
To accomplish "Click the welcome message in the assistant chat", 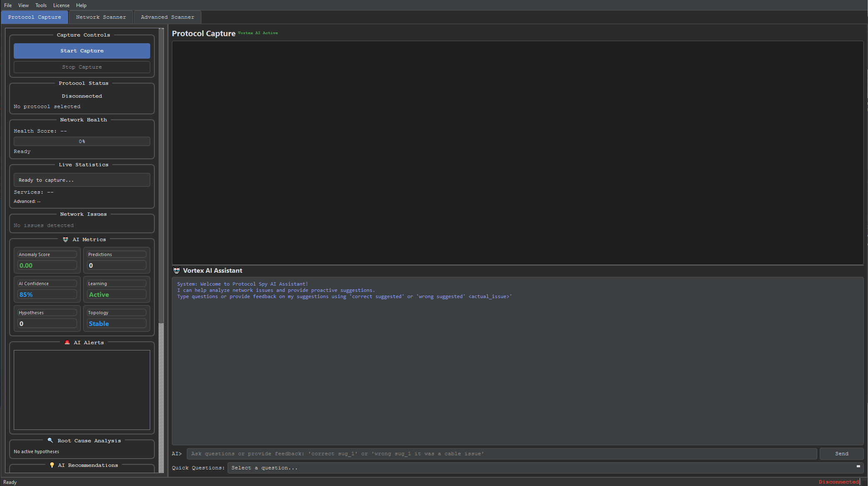I will 345,290.
